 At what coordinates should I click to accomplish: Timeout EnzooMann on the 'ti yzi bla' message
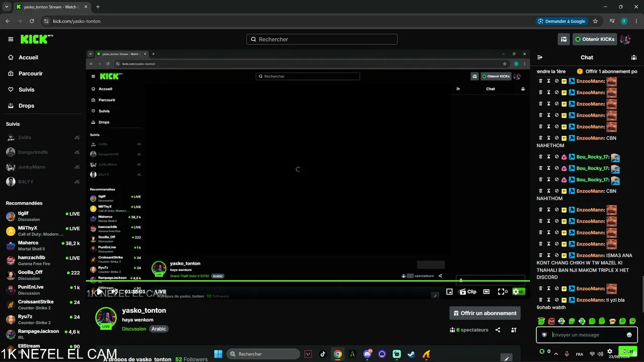coord(549,300)
